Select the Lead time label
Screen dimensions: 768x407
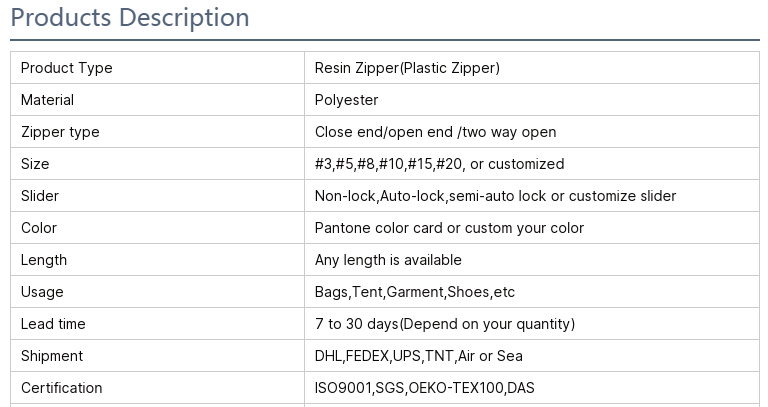pos(53,324)
